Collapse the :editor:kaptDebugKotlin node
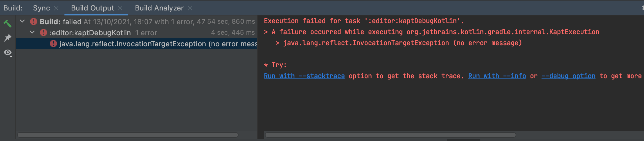Image resolution: width=644 pixels, height=141 pixels. 33,32
